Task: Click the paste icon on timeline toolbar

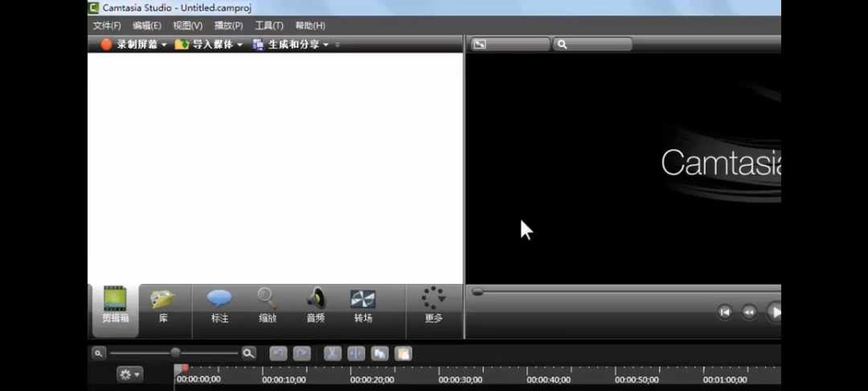Action: tap(403, 353)
